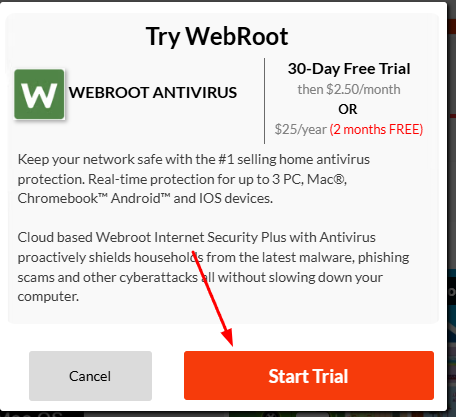Click the then $2.50/month price text
456x417 pixels.
(349, 89)
